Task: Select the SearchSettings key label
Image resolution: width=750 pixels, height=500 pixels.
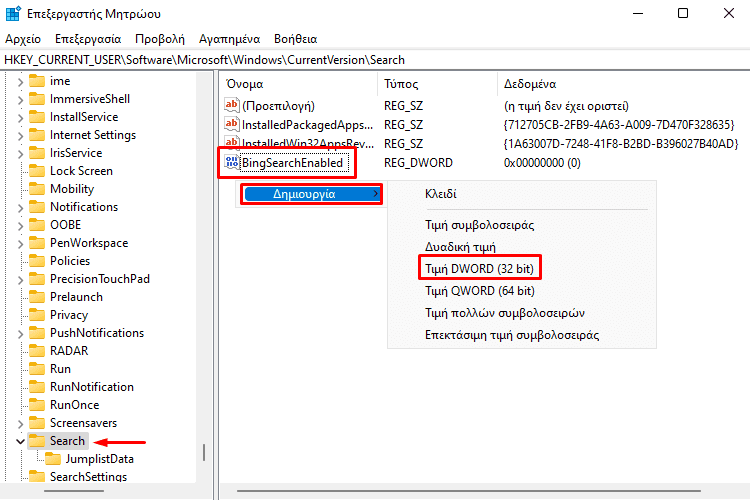Action: point(88,477)
